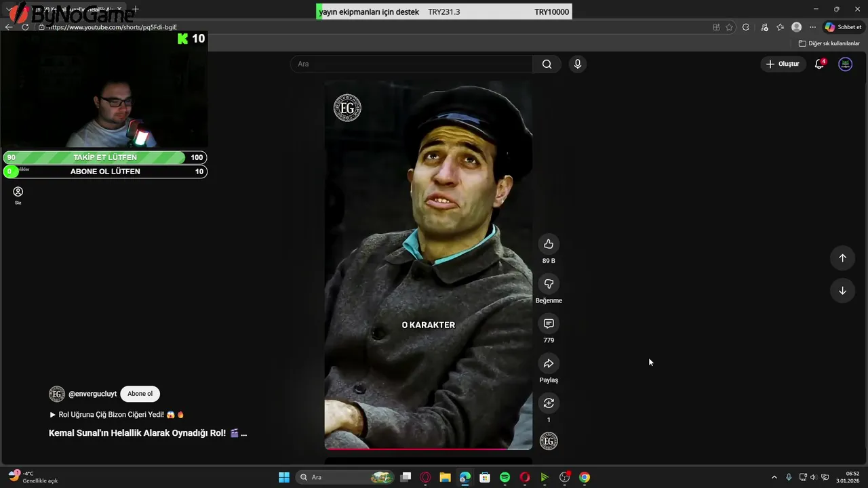Click the browser back arrow
Image resolution: width=868 pixels, height=488 pixels.
point(9,27)
